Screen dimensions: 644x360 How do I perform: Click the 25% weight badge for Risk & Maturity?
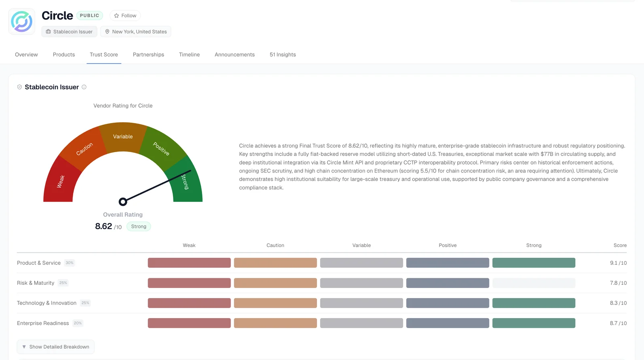tap(63, 283)
